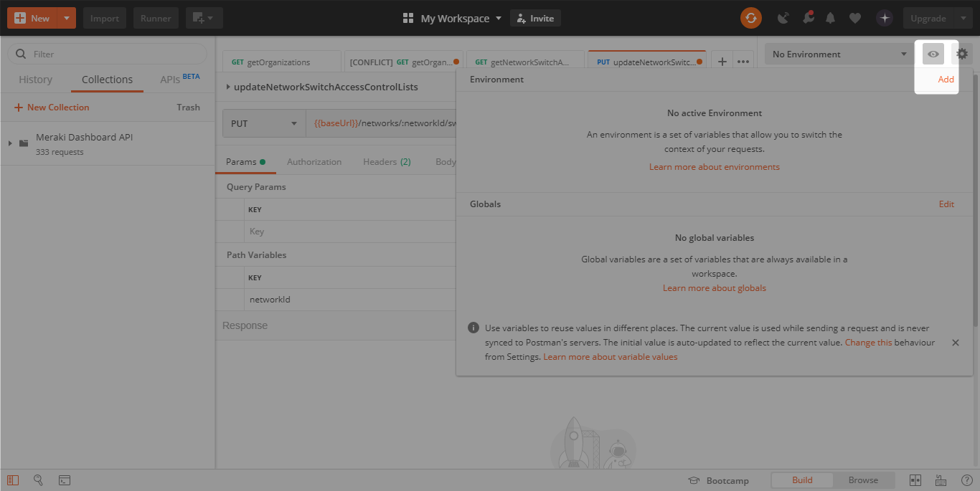980x491 pixels.
Task: Focus the sidebar Filter field
Action: click(108, 54)
